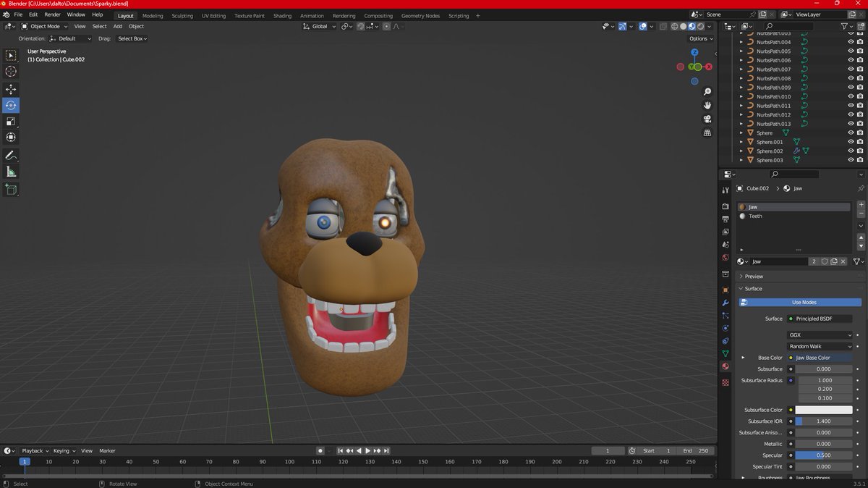Image resolution: width=868 pixels, height=488 pixels.
Task: Toggle visibility of Sphere.001
Action: 851,142
